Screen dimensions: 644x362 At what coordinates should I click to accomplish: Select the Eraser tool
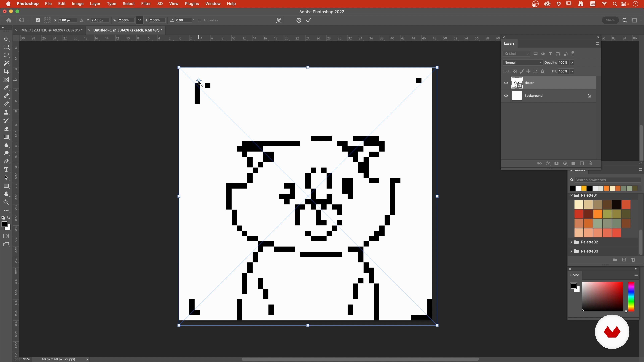pyautogui.click(x=6, y=129)
